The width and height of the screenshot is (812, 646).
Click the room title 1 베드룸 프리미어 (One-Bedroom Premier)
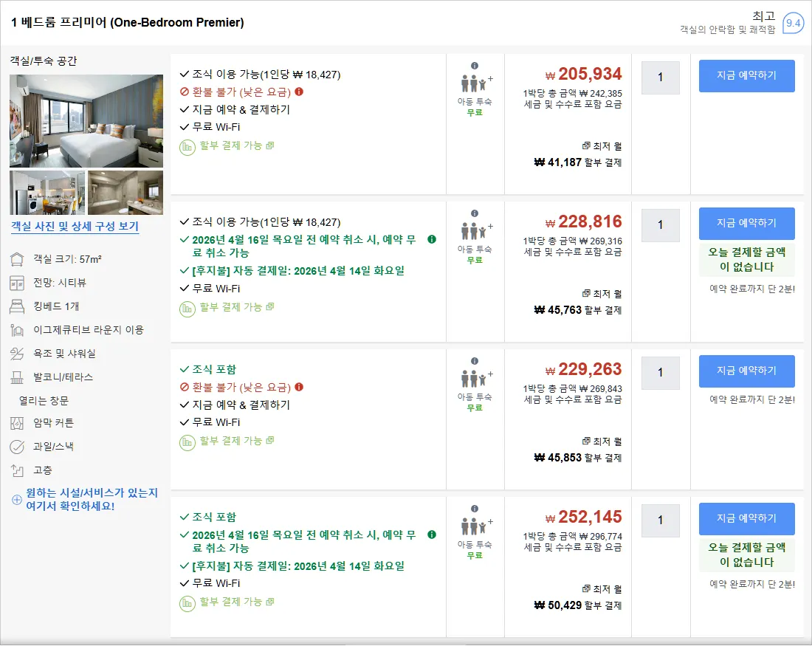click(128, 23)
